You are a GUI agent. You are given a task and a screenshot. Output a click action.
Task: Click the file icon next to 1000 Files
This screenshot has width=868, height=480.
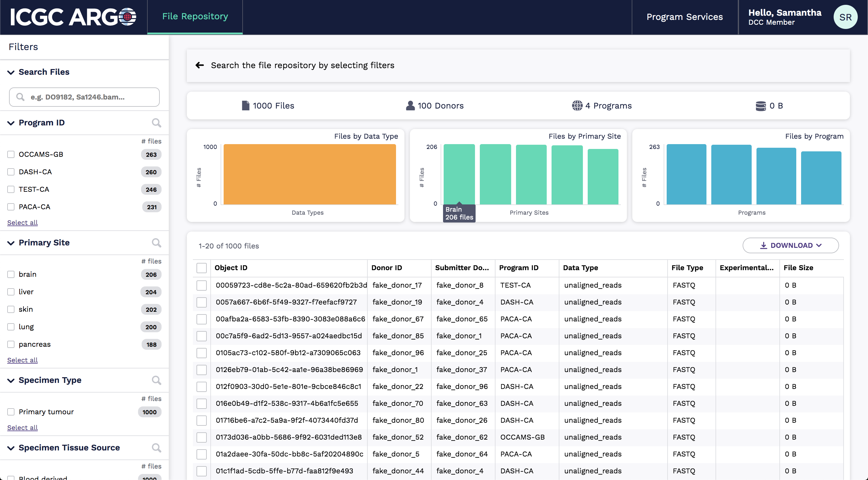(245, 106)
